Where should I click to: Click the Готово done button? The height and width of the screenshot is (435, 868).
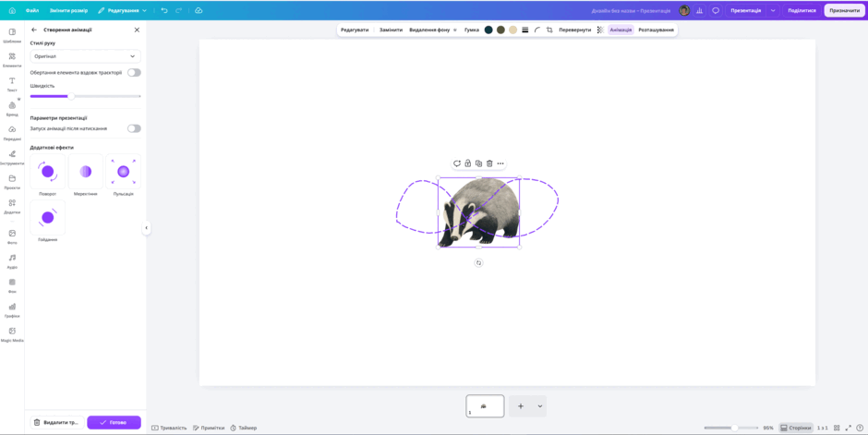(x=114, y=422)
